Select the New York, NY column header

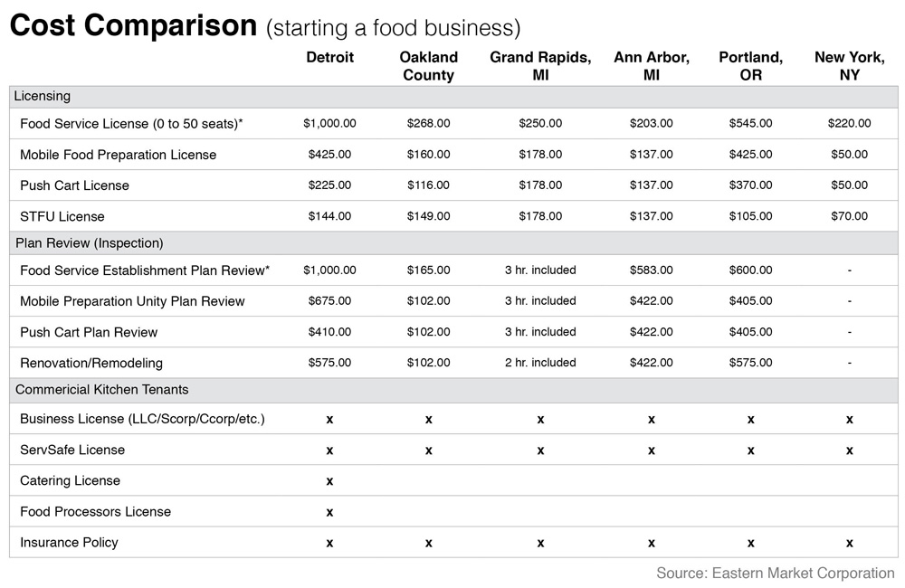click(x=849, y=66)
